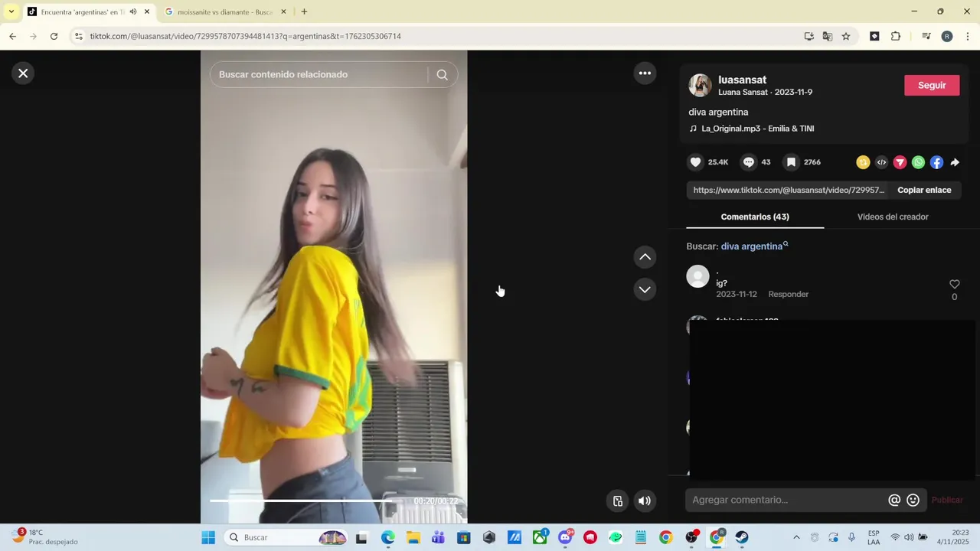Click the address bar URL

point(245,36)
